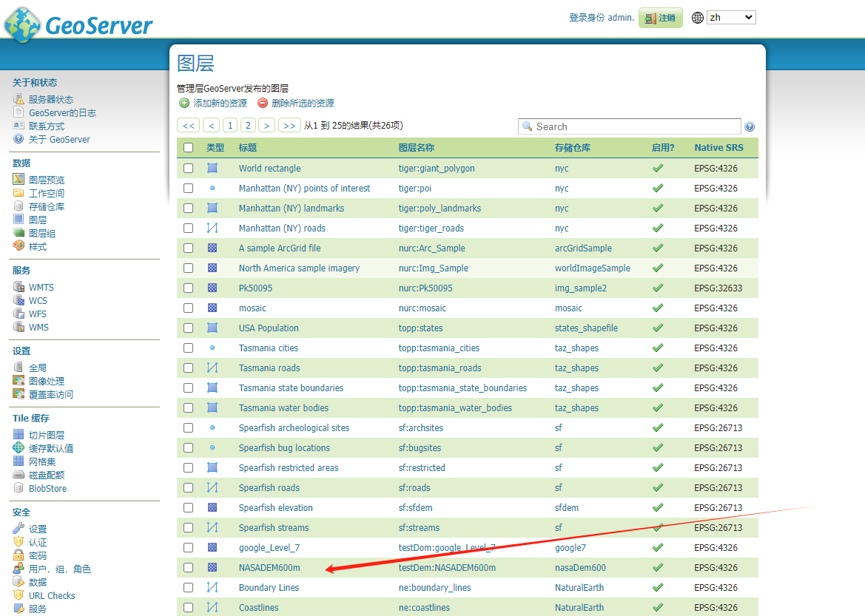Open the Tasmania state boundaries layer
The image size is (865, 616).
pyautogui.click(x=291, y=387)
